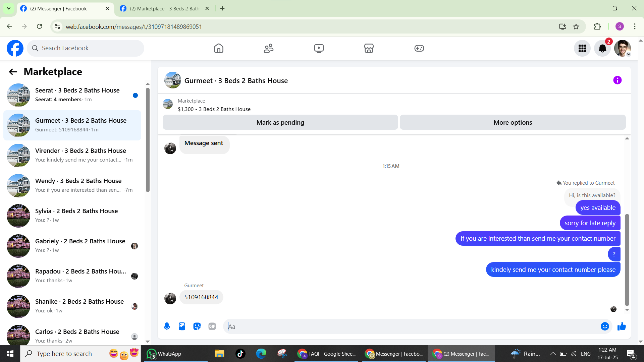Open the Gabriely 2 Beds 2 Baths conversation
The width and height of the screenshot is (644, 362).
pyautogui.click(x=72, y=246)
